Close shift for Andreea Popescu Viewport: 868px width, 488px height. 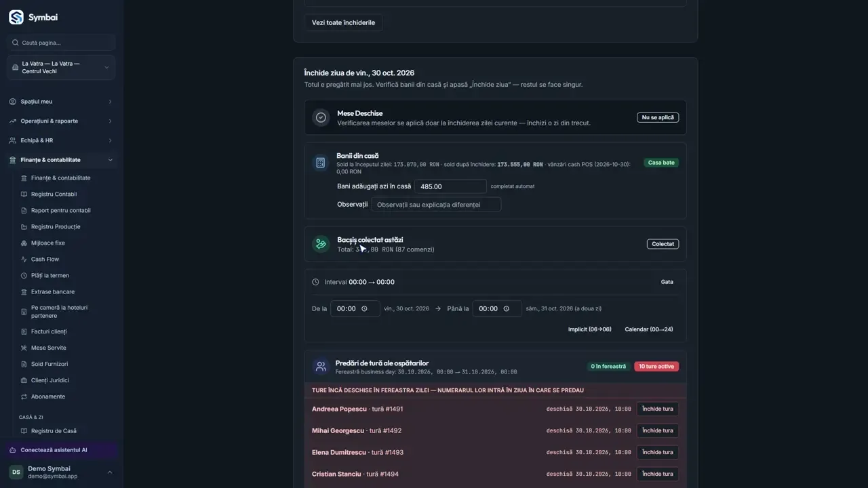[658, 409]
